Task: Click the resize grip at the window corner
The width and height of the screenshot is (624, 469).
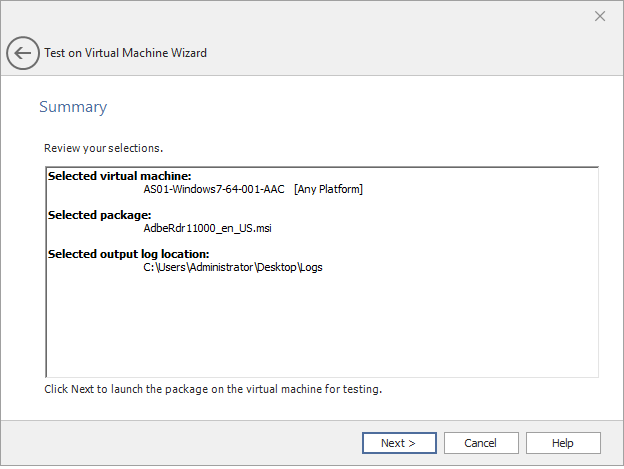Action: tap(617, 462)
